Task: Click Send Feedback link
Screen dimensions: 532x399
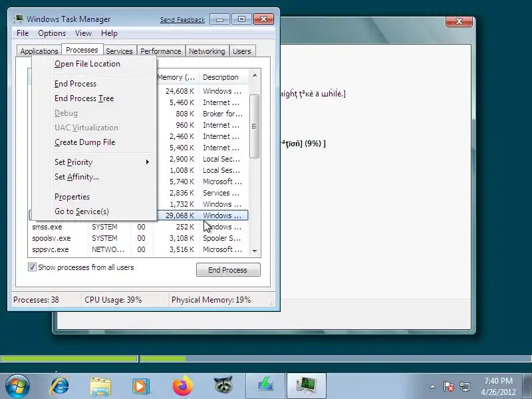Action: pos(182,20)
